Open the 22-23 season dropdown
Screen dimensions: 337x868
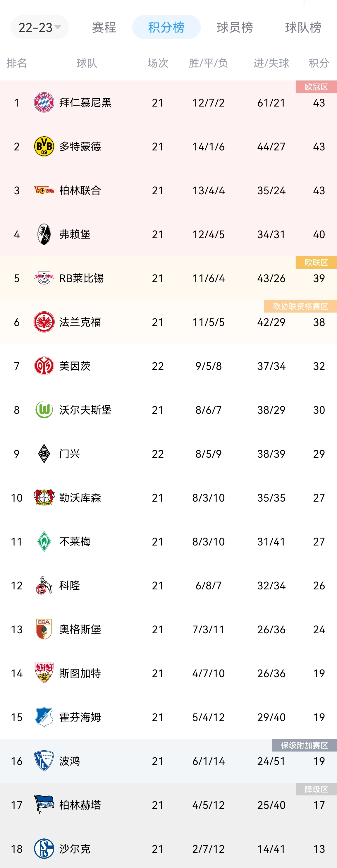[x=39, y=27]
